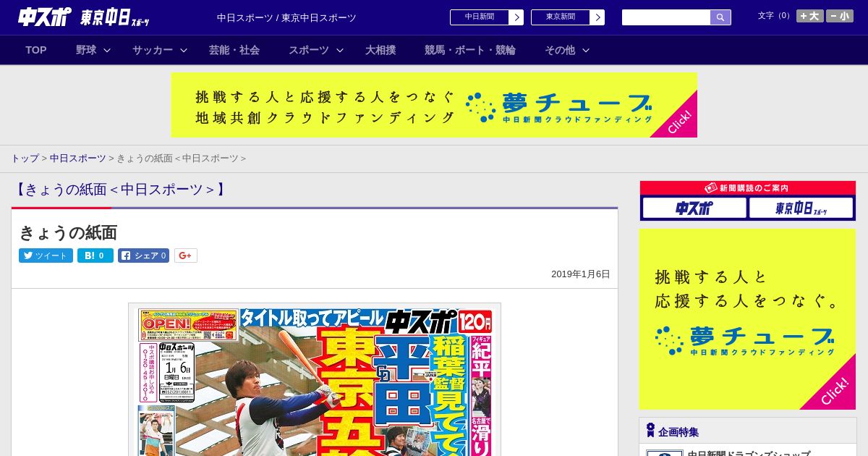Open the 東京中日スポーツ subscription guide button

click(801, 208)
